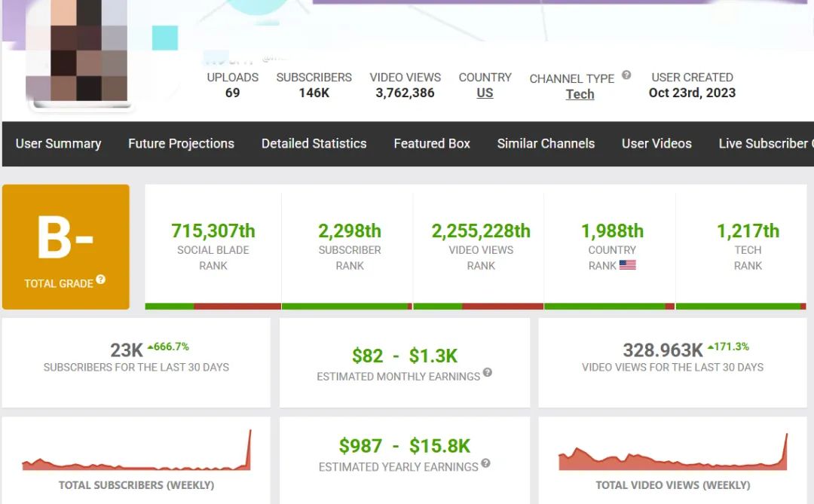Screen dimensions: 814x504
Task: Open the User Summary tab
Action: [x=58, y=144]
